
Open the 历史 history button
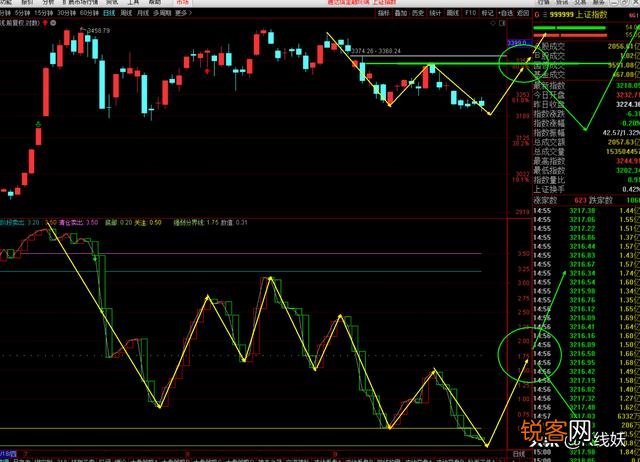(x=418, y=13)
